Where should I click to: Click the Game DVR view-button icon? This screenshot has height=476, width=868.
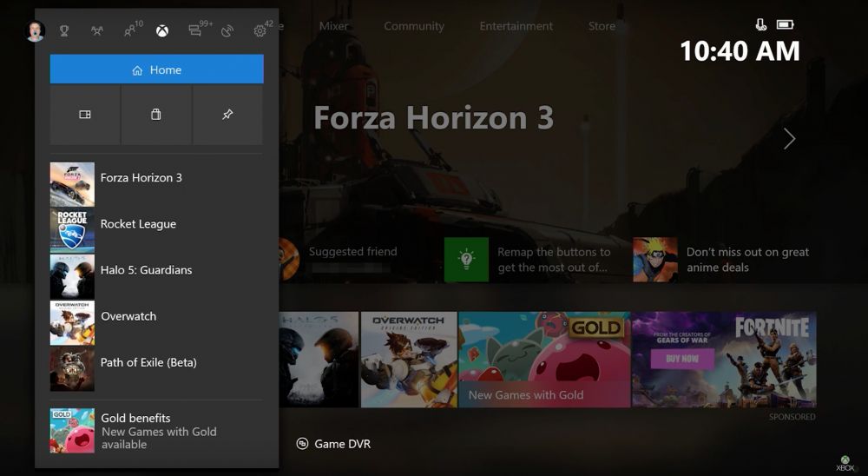302,444
